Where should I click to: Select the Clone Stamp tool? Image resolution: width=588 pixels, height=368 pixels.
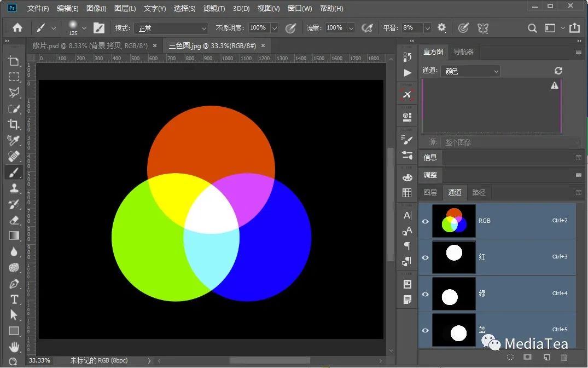pyautogui.click(x=14, y=188)
